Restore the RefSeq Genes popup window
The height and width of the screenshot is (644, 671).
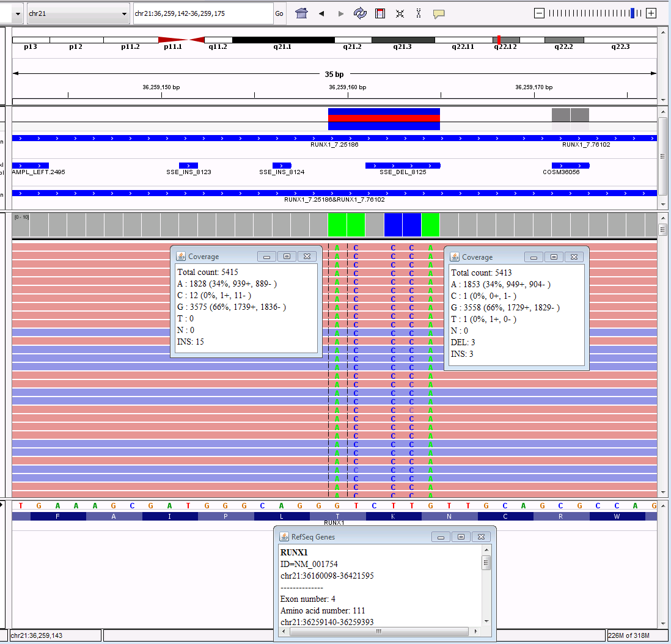click(x=461, y=537)
